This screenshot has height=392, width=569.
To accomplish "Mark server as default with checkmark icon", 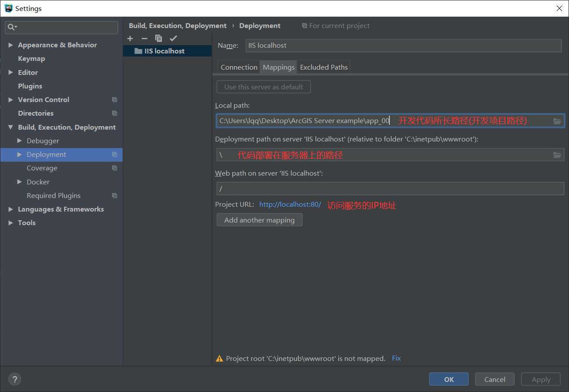I will click(173, 39).
